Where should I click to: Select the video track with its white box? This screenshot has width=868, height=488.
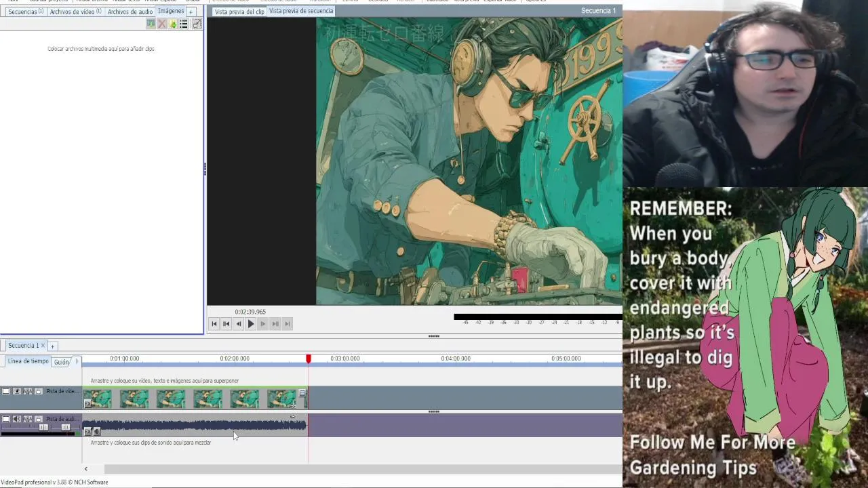click(x=6, y=391)
